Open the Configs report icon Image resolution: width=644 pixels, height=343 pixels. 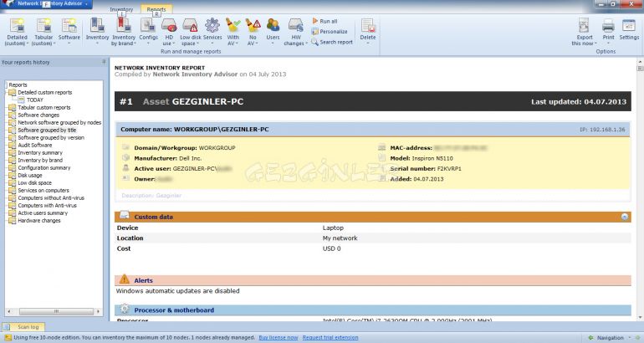[148, 25]
